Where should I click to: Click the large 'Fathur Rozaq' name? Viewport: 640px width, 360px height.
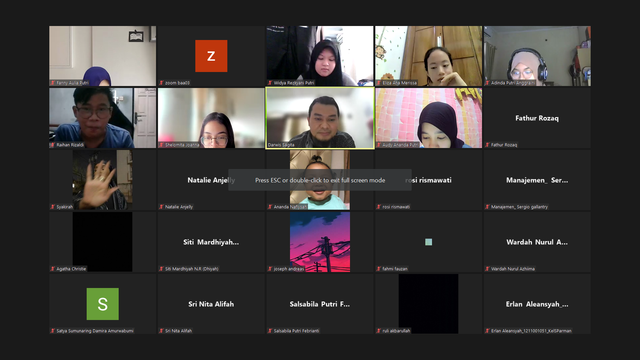point(537,118)
